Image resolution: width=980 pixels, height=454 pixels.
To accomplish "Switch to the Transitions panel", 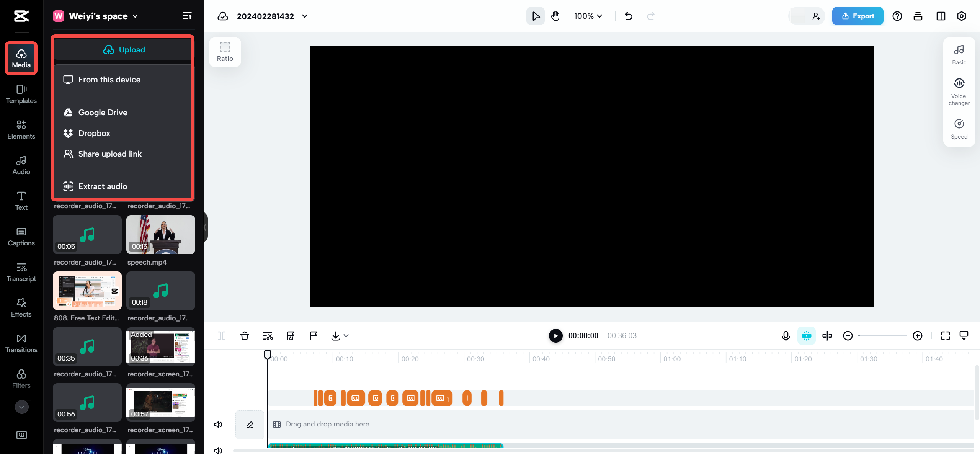I will [21, 343].
